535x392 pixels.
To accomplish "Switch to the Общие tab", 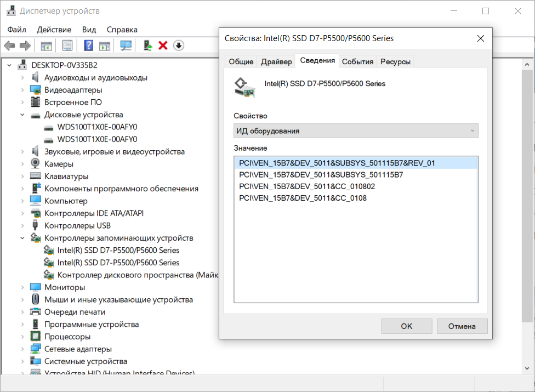I will pos(241,62).
